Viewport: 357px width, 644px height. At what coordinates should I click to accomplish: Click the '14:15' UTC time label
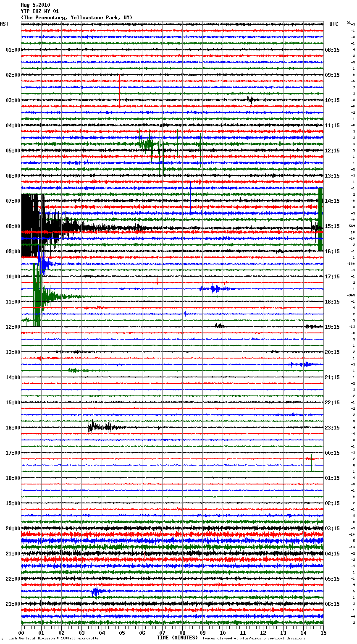(x=332, y=201)
